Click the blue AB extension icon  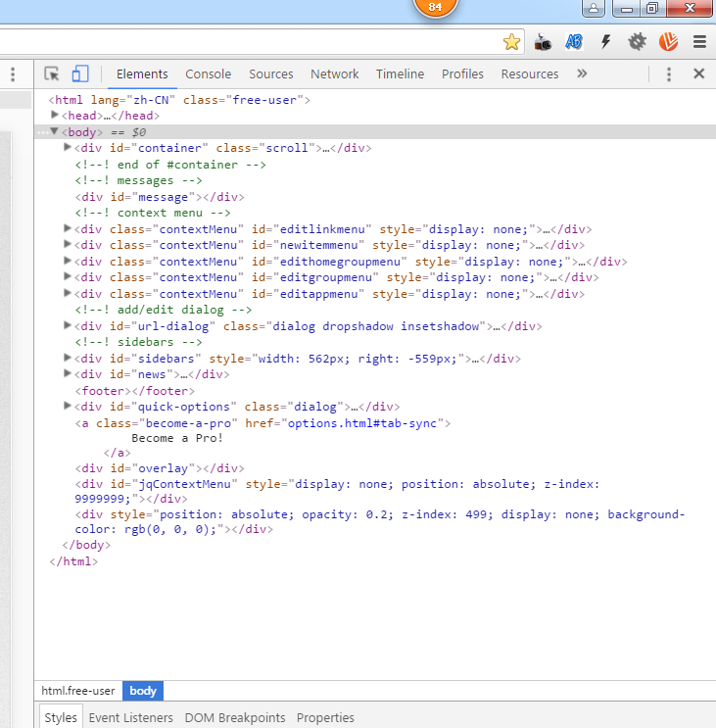[574, 42]
